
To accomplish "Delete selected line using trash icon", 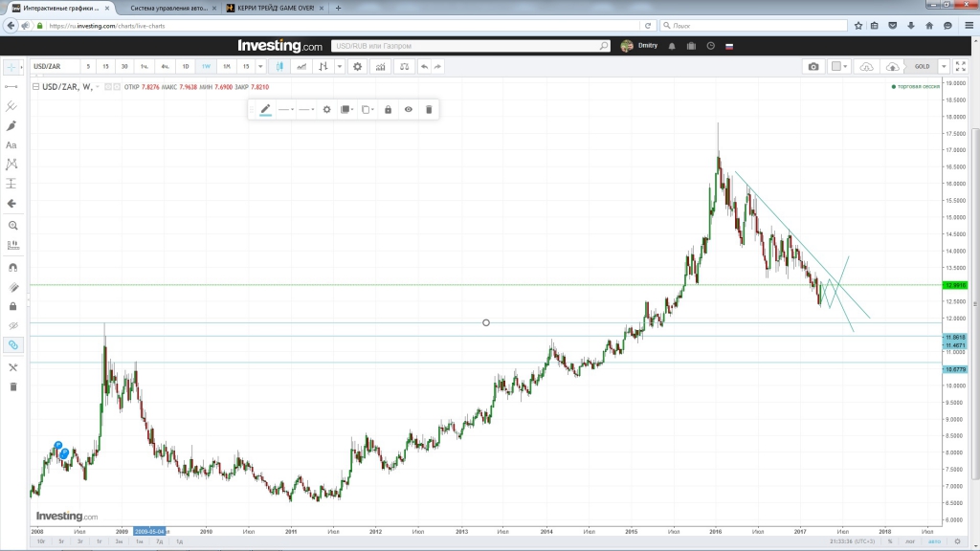I will tap(429, 110).
